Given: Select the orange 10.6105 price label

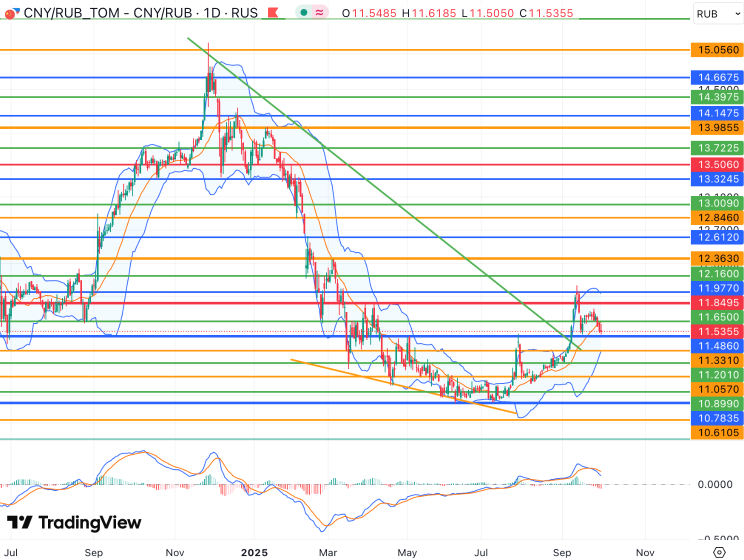Looking at the screenshot, I should click(717, 432).
